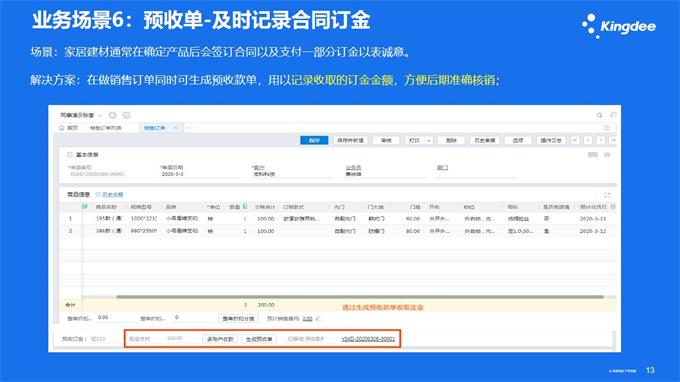
Task: Click delivery date 2020-3-12 cell
Action: click(593, 231)
